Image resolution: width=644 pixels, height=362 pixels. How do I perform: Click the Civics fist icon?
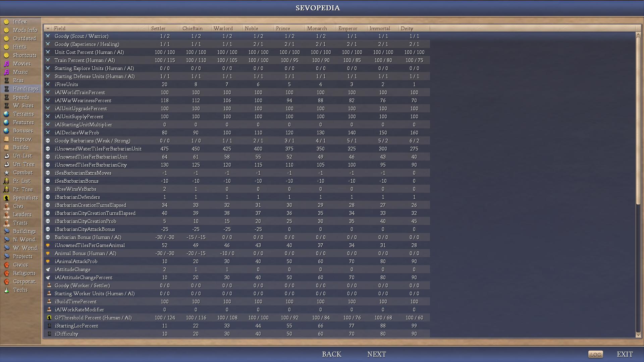(x=6, y=265)
